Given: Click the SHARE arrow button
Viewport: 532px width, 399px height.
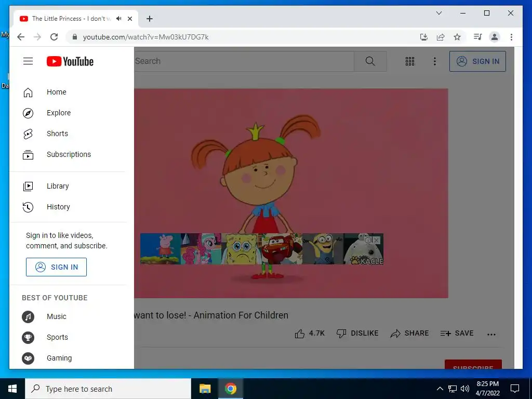Looking at the screenshot, I should point(409,334).
